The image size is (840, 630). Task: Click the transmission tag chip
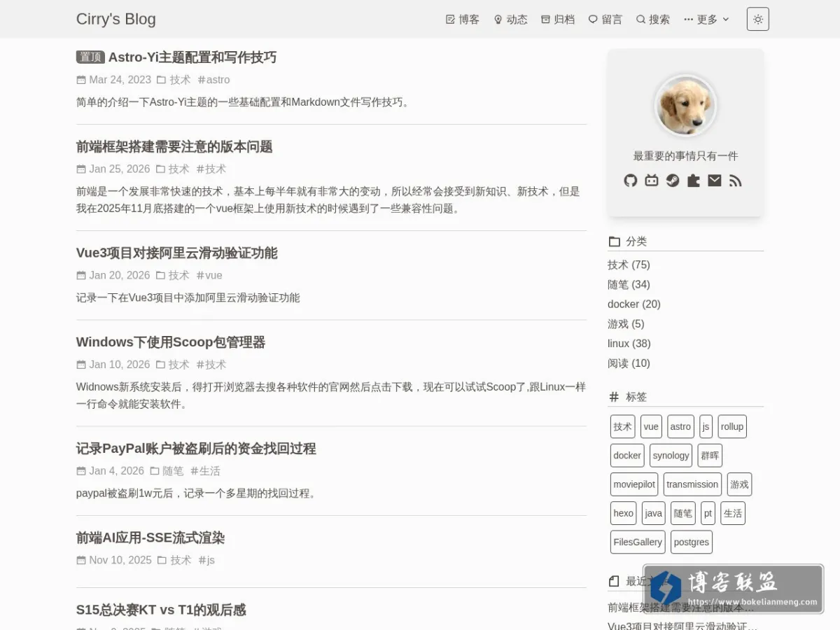[692, 484]
